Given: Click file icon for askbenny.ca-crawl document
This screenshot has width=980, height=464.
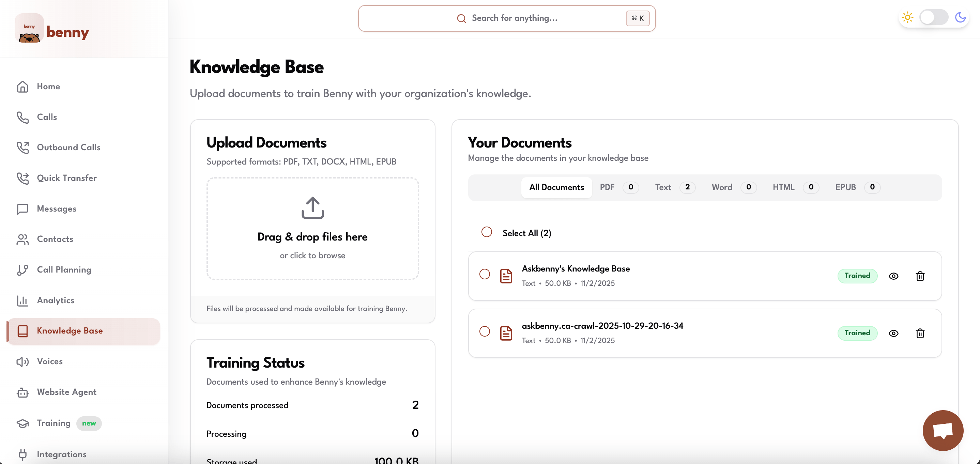Looking at the screenshot, I should [x=506, y=334].
